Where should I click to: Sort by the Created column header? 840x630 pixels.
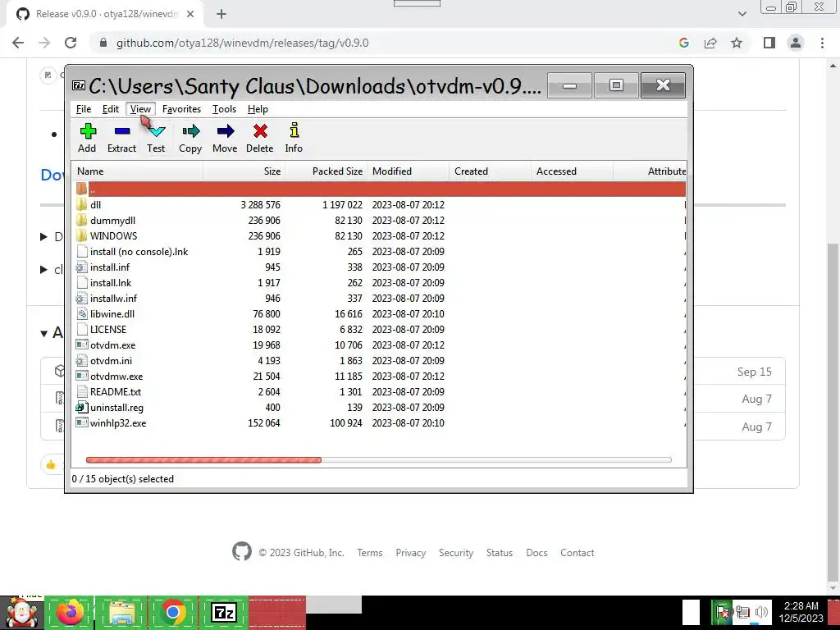[x=491, y=171]
